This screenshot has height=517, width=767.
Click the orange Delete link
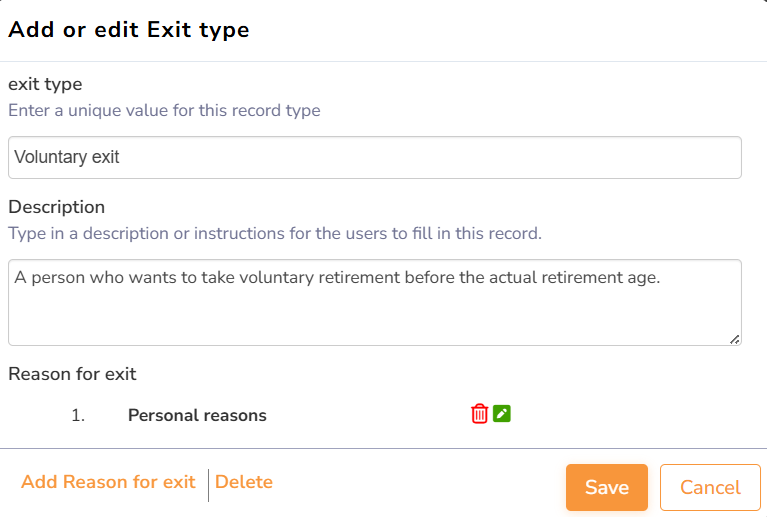244,482
